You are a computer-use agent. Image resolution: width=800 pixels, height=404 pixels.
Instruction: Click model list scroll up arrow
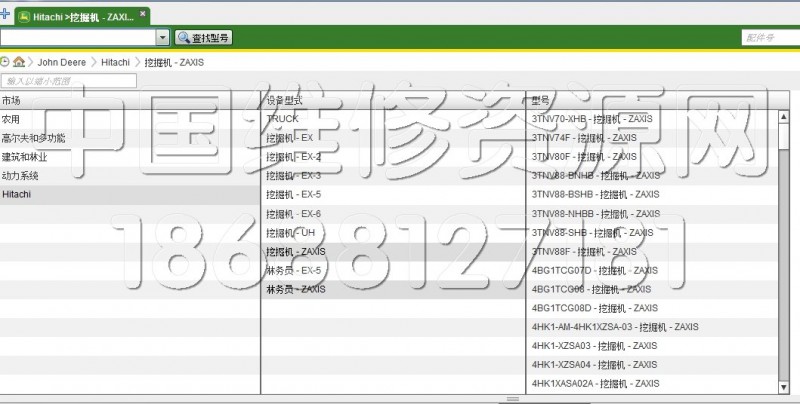point(784,117)
